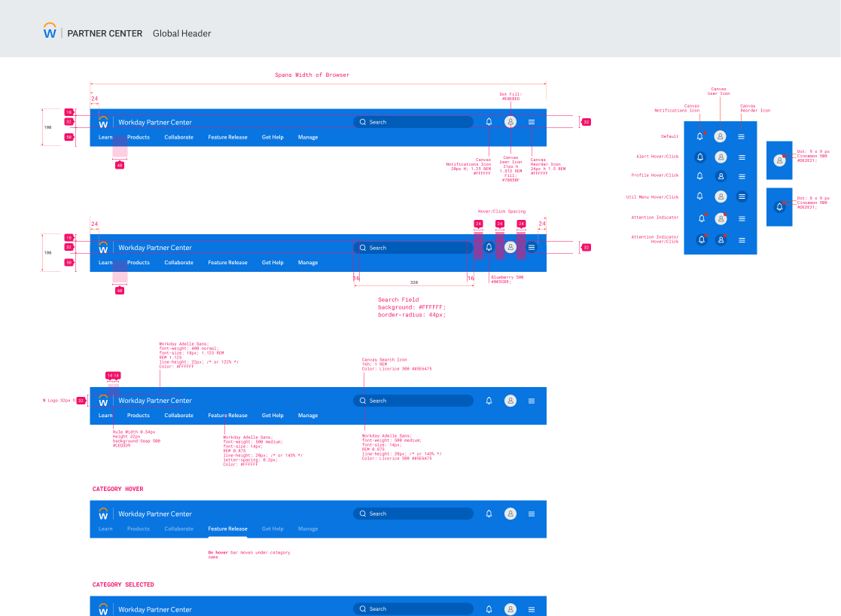This screenshot has height=616, width=841.
Task: Click the Search field in Category Hover header
Action: [413, 514]
